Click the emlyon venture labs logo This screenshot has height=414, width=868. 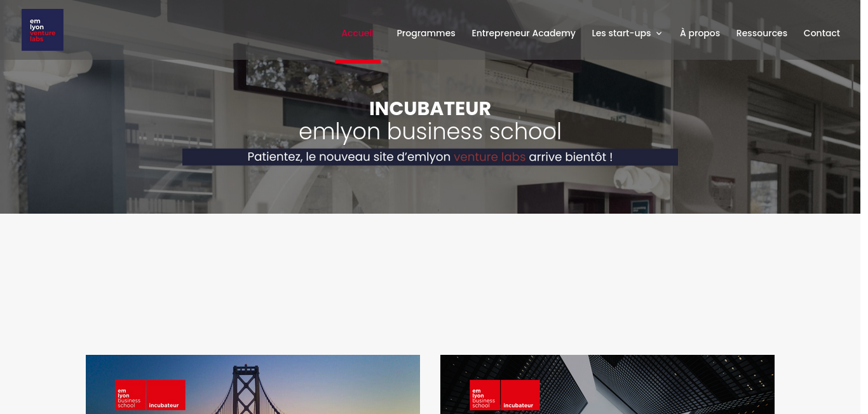pos(43,30)
